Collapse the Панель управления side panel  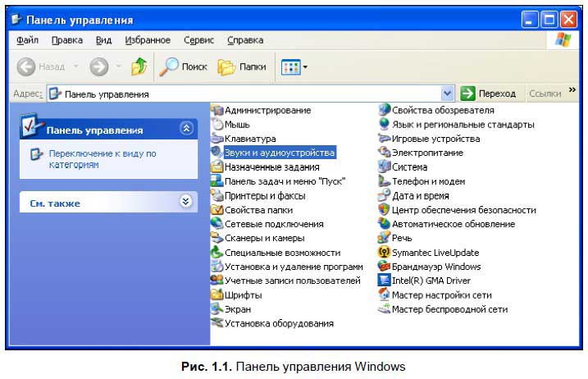click(185, 129)
